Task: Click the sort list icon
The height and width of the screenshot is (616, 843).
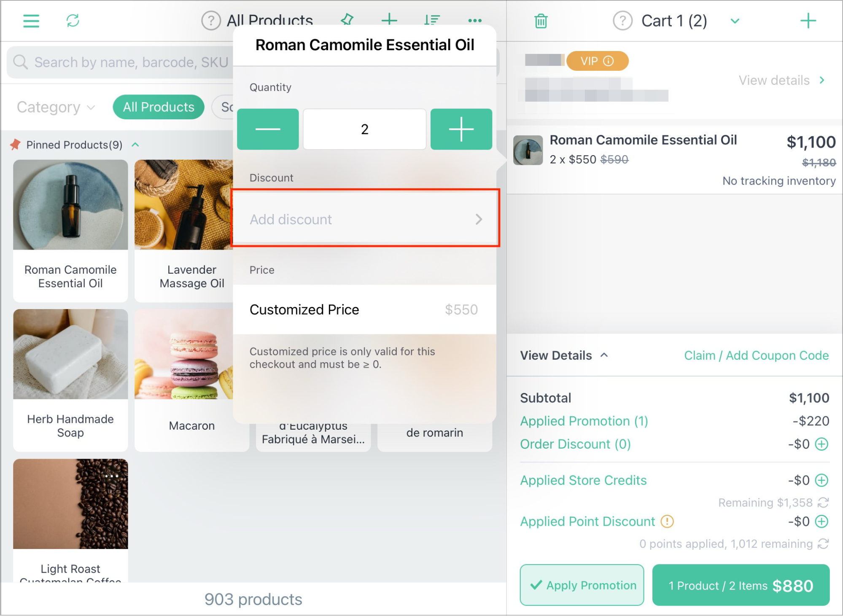Action: 432,20
